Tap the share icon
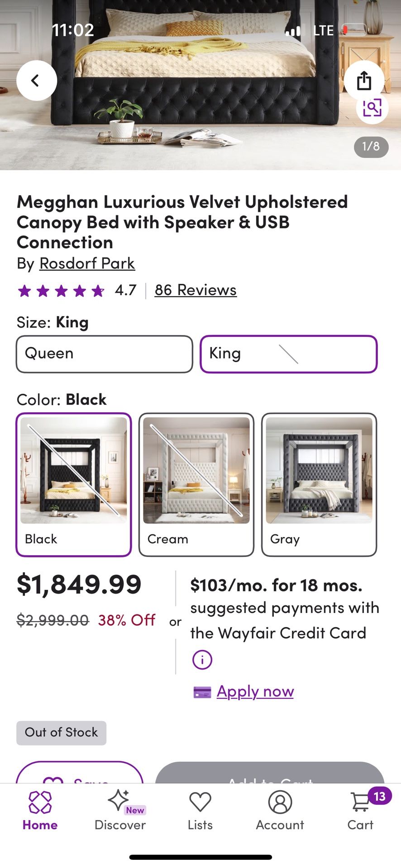 click(x=364, y=80)
